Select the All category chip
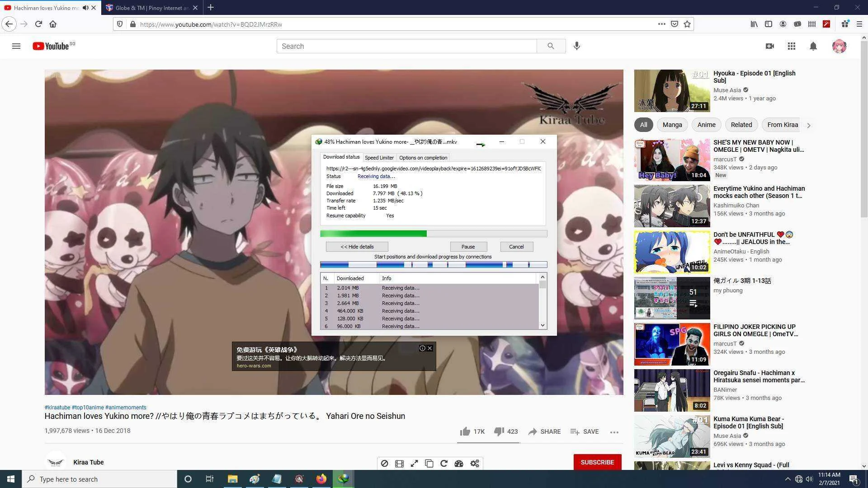Screen dimensions: 868x488 (x=643, y=125)
